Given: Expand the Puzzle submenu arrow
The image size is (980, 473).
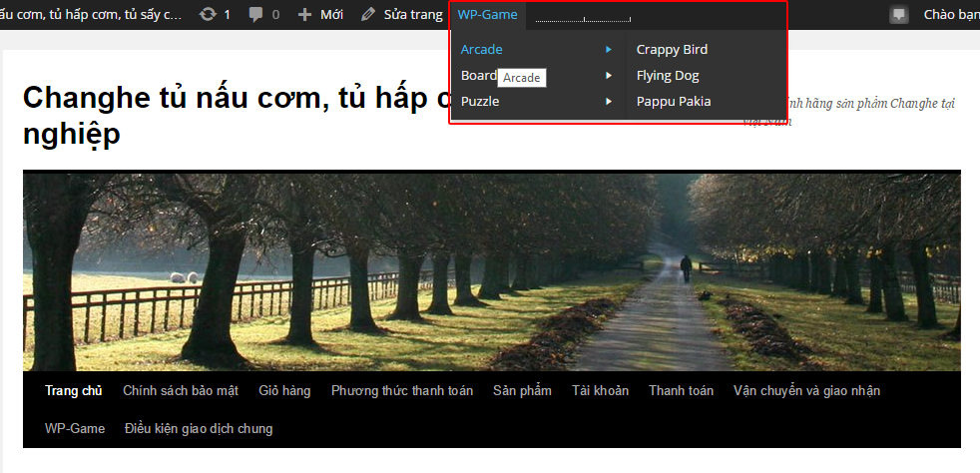Looking at the screenshot, I should [x=608, y=101].
